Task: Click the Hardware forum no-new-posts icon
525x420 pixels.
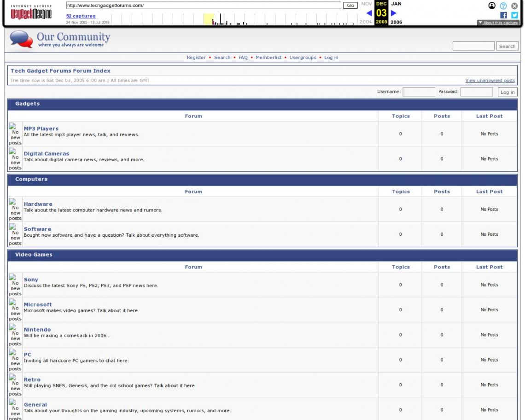Action: [15, 210]
